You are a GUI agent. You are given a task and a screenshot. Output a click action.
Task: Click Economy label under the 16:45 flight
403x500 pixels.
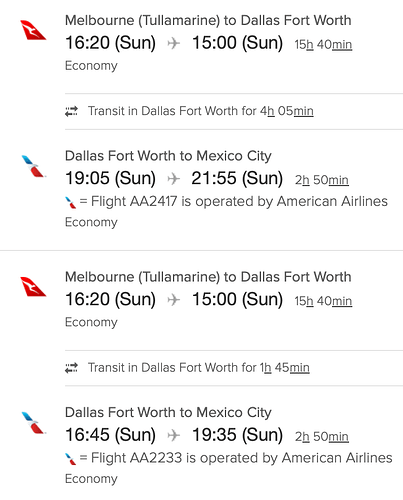pos(91,479)
